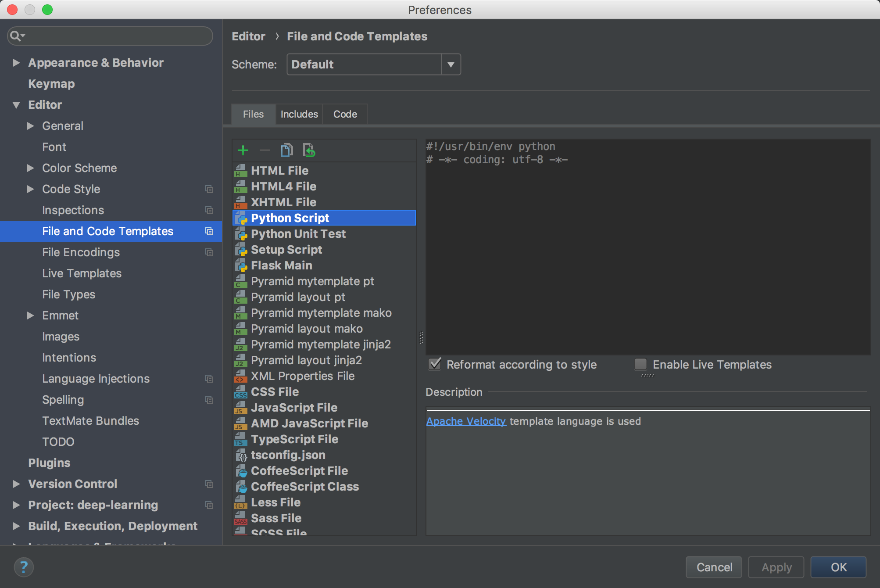This screenshot has height=588, width=880.
Task: Expand the Color Scheme node
Action: (x=30, y=168)
